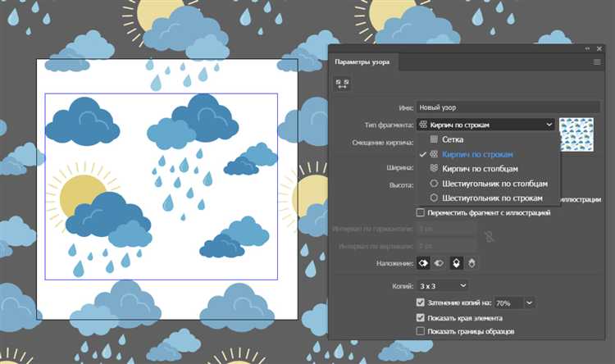Image resolution: width=615 pixels, height=364 pixels.
Task: Open the Pattern Options panel menu icon
Action: [597, 62]
